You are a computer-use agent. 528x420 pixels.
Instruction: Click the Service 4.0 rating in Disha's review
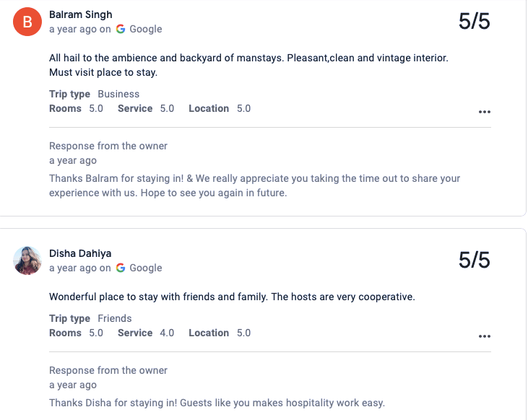point(146,333)
